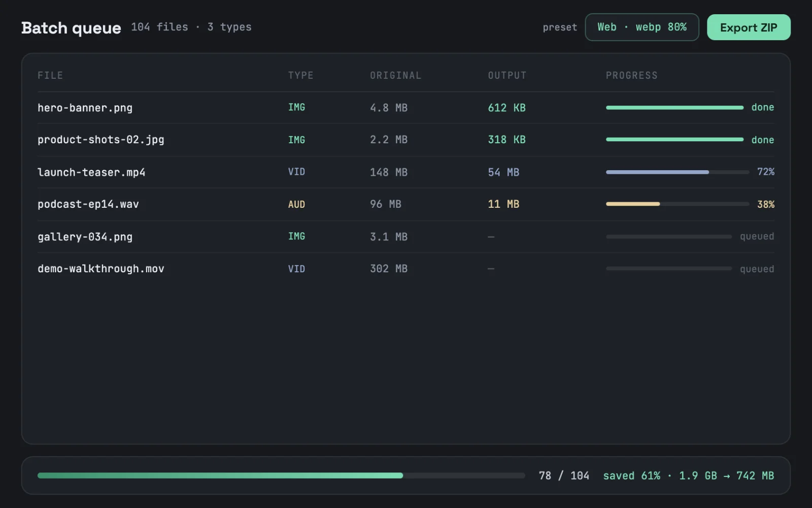Click the VID type tag of launch-teaser.mp4
This screenshot has width=812, height=508.
click(x=296, y=172)
